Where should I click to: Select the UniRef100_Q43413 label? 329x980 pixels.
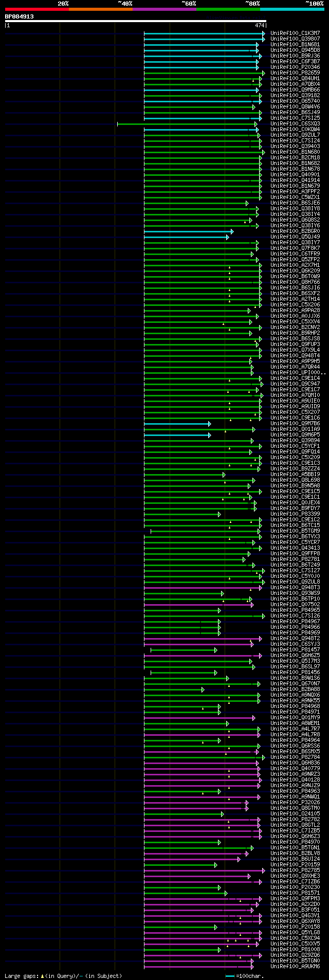295,548
